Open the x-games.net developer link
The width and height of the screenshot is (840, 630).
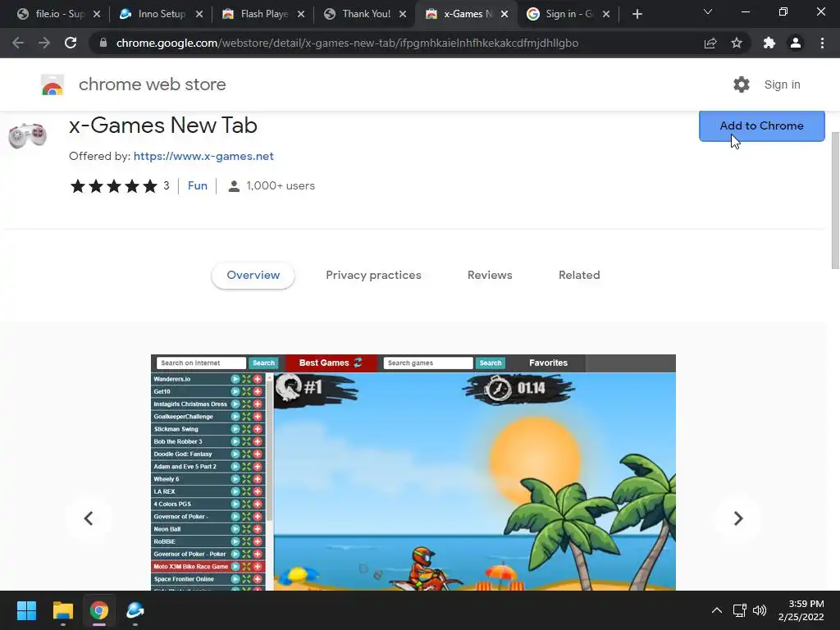tap(203, 156)
